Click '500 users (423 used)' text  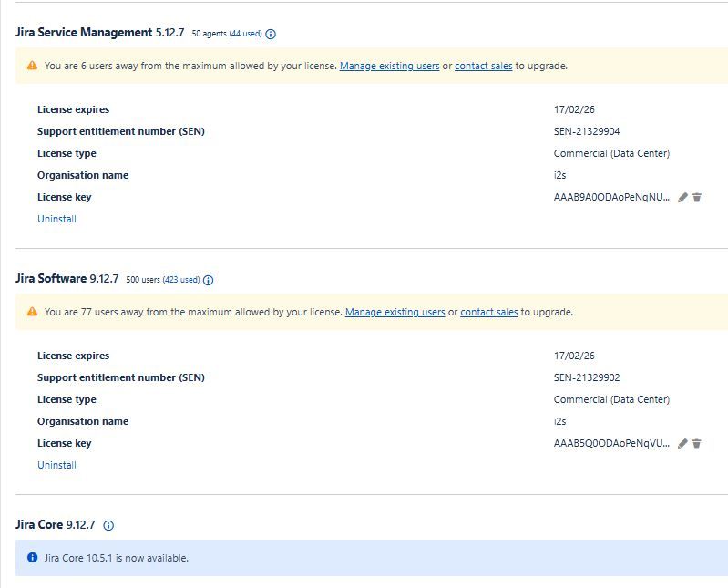coord(163,280)
